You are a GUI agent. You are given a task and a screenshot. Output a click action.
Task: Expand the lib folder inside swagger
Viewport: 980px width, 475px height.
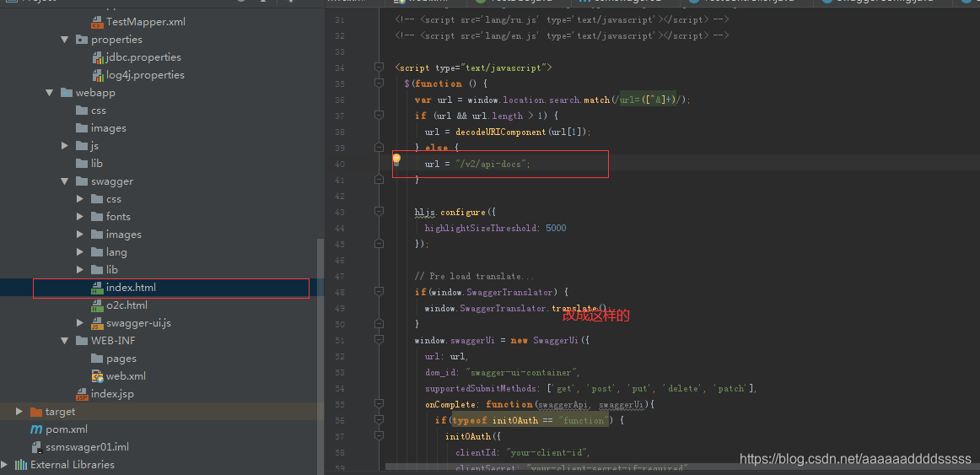(79, 270)
